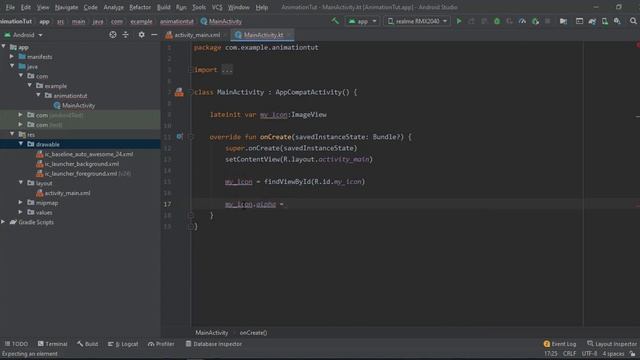Click the Apply Code Changes icon
Image resolution: width=640 pixels, height=360 pixels.
[x=484, y=21]
